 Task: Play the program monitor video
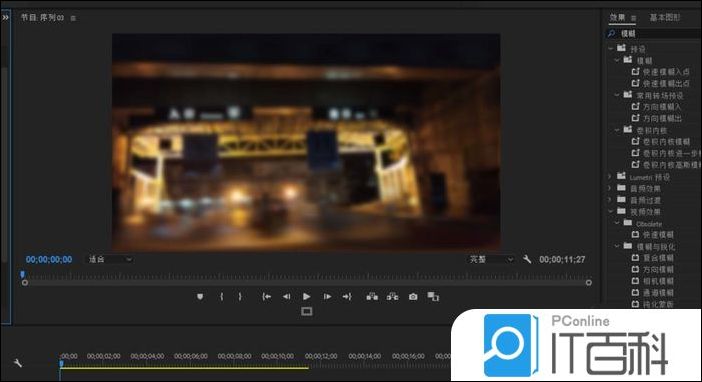[x=307, y=296]
